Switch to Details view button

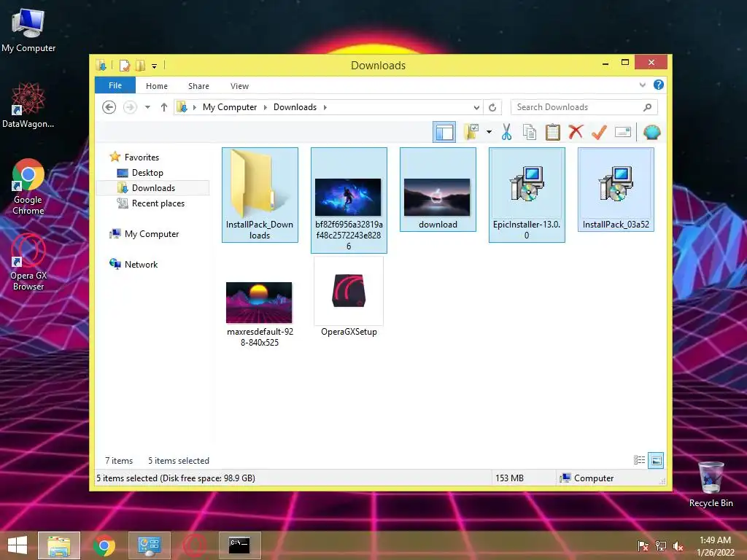[639, 460]
